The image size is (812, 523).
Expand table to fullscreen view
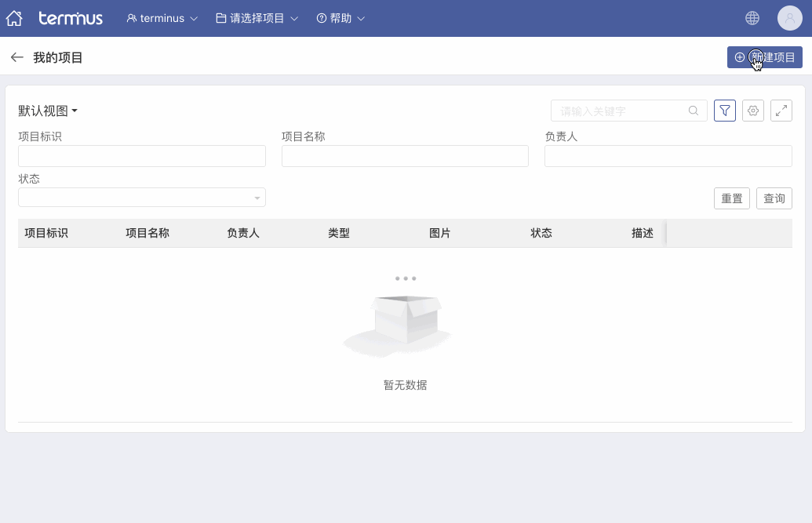[x=781, y=111]
